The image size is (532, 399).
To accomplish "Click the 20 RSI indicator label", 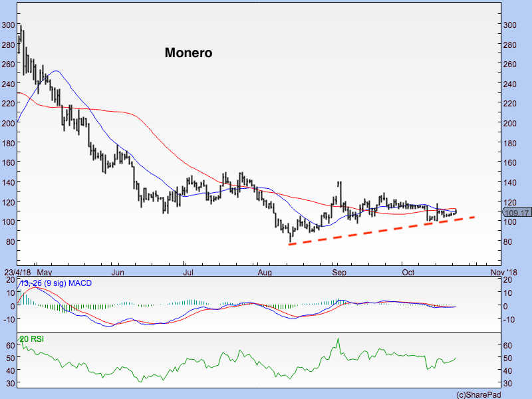I will (31, 339).
